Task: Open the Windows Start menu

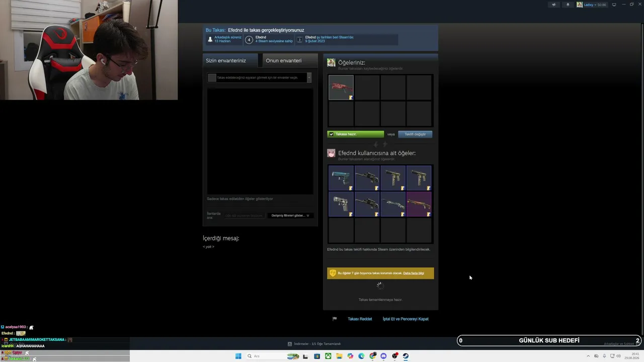Action: (238, 356)
